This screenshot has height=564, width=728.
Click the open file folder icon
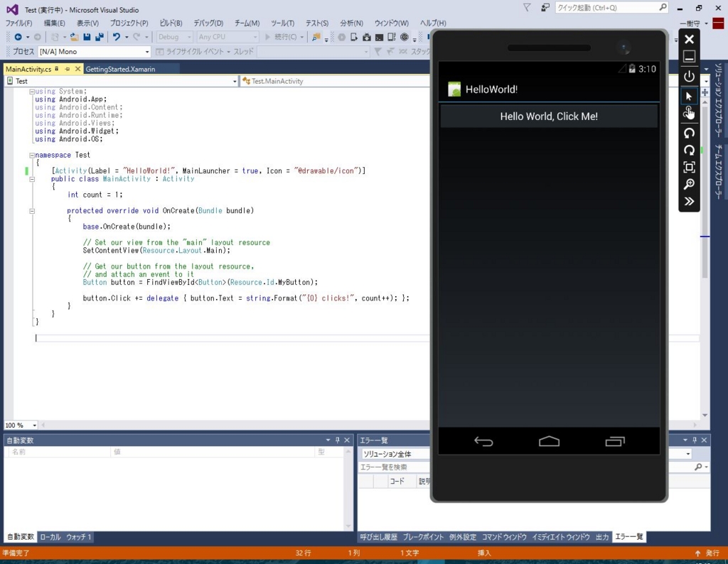74,37
